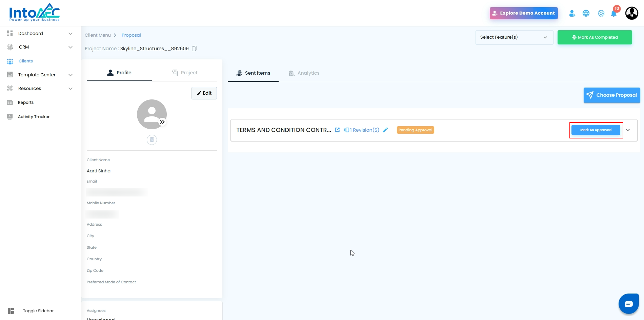This screenshot has width=644, height=320.
Task: Switch to the Project tab
Action: pyautogui.click(x=184, y=73)
